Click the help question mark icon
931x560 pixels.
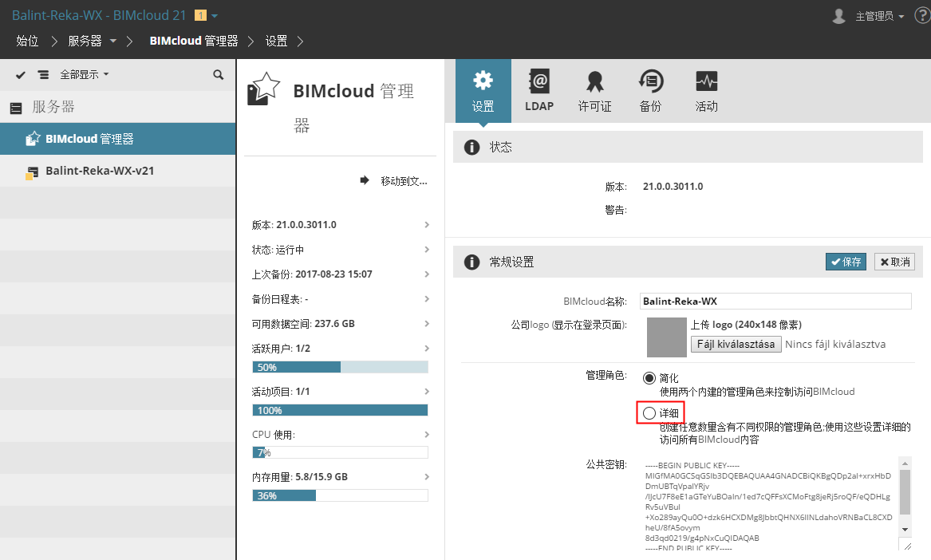[922, 16]
